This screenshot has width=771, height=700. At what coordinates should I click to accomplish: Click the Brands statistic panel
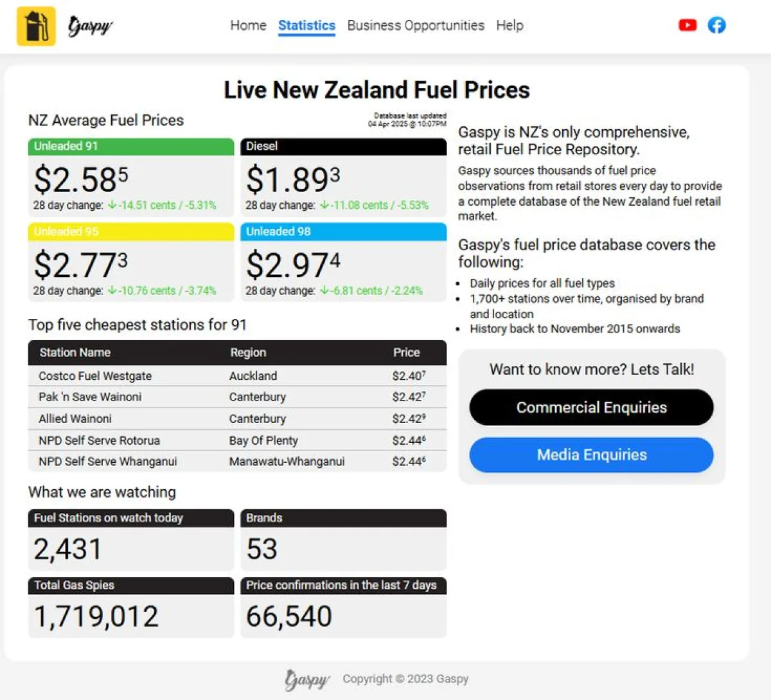click(344, 539)
